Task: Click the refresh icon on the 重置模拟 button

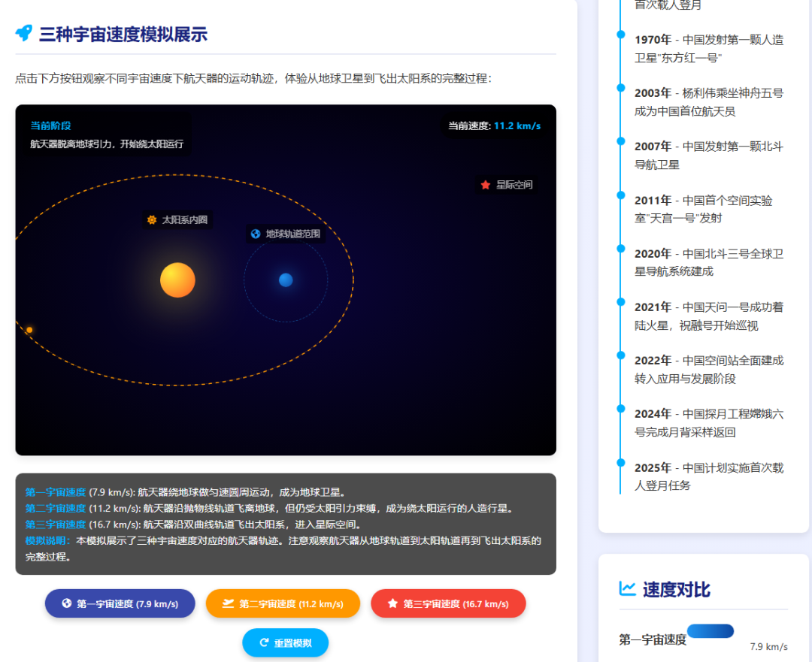Action: [x=264, y=642]
